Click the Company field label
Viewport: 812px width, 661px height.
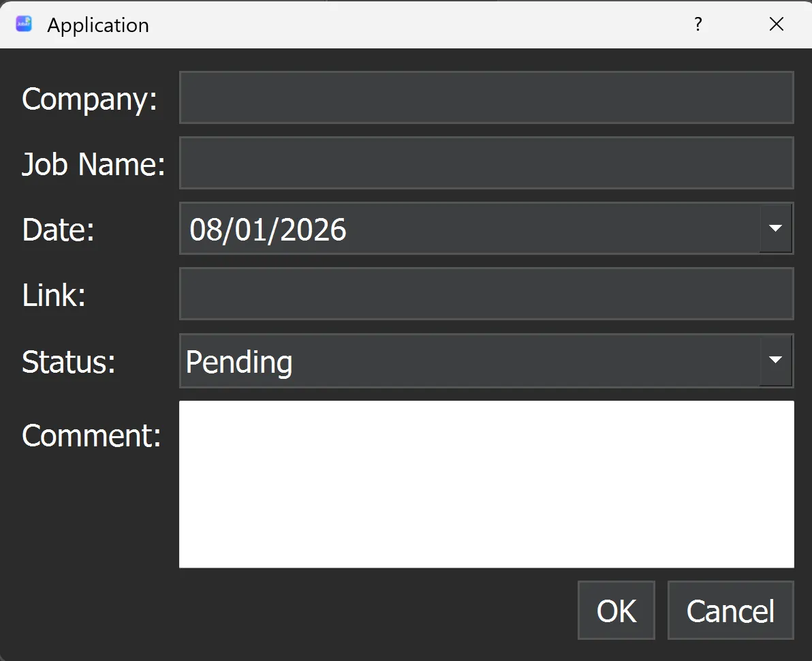tap(89, 99)
